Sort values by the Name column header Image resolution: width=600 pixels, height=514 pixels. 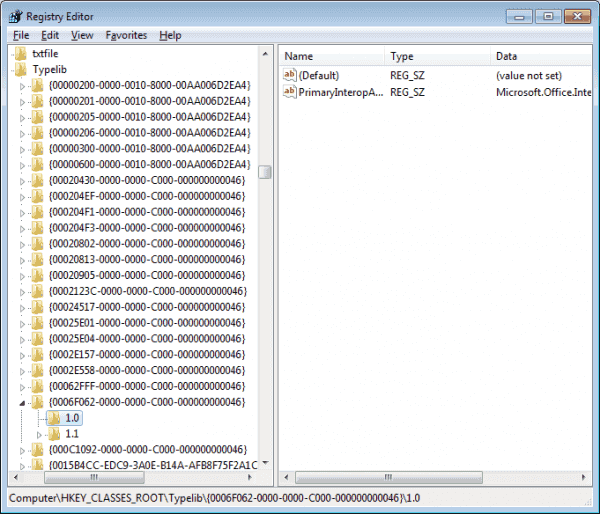(332, 56)
